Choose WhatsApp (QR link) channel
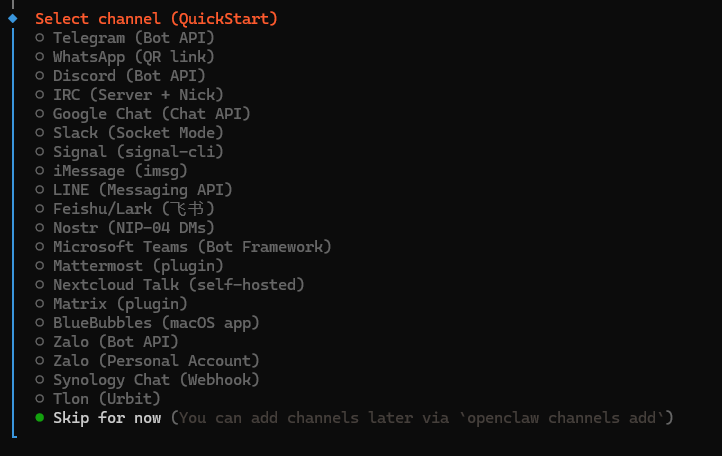Screen dimensions: 722x456 [134, 57]
